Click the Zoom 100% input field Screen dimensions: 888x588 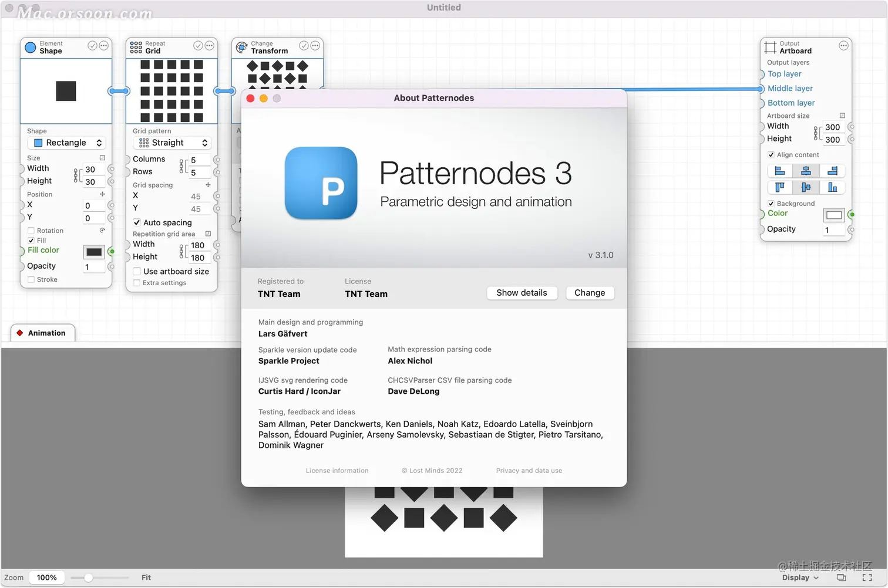tap(47, 578)
